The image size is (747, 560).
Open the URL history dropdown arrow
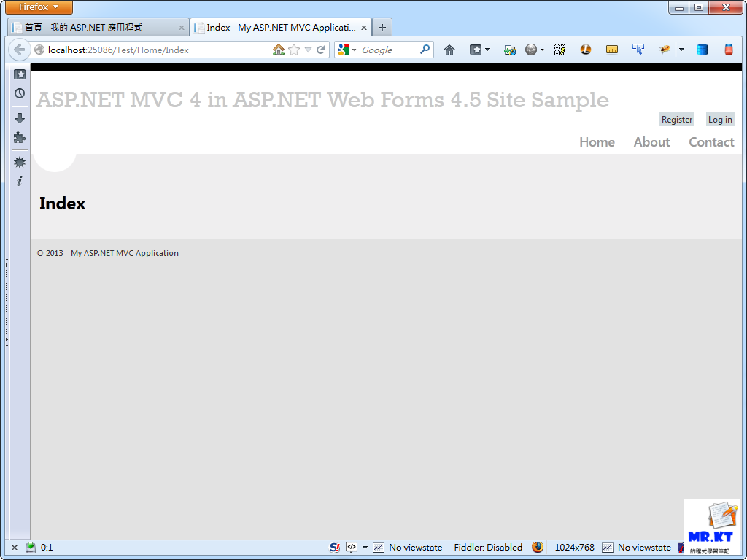[308, 50]
